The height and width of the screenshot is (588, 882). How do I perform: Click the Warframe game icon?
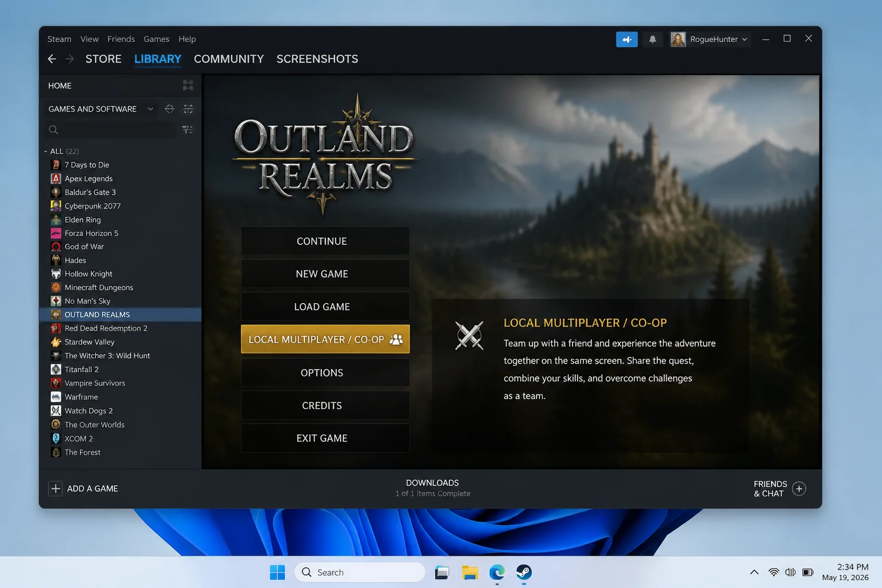(x=56, y=397)
